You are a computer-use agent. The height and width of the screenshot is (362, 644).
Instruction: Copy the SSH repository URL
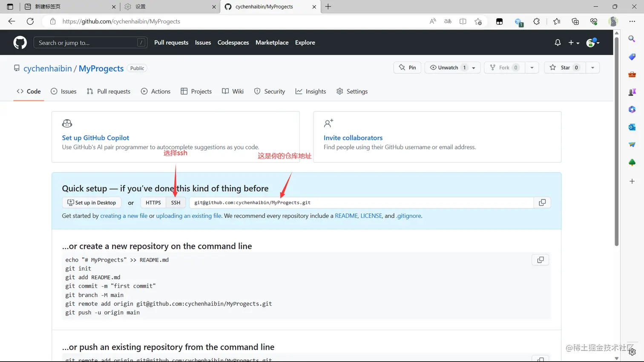(x=542, y=202)
